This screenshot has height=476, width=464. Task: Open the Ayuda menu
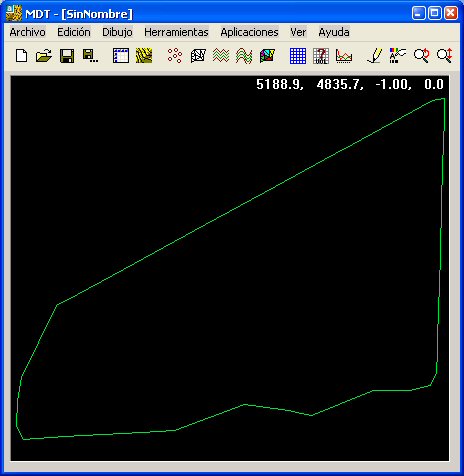tap(334, 32)
